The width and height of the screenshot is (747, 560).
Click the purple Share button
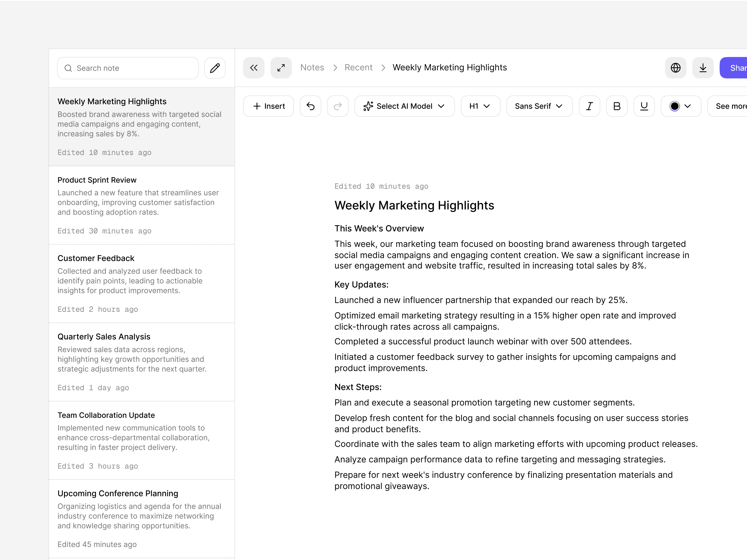734,67
